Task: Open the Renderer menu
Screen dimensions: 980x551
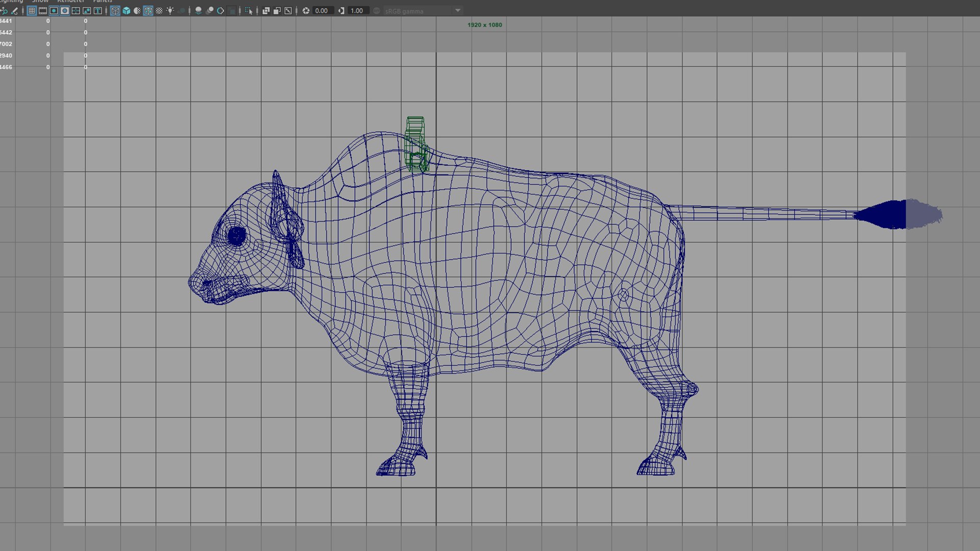Action: point(70,2)
